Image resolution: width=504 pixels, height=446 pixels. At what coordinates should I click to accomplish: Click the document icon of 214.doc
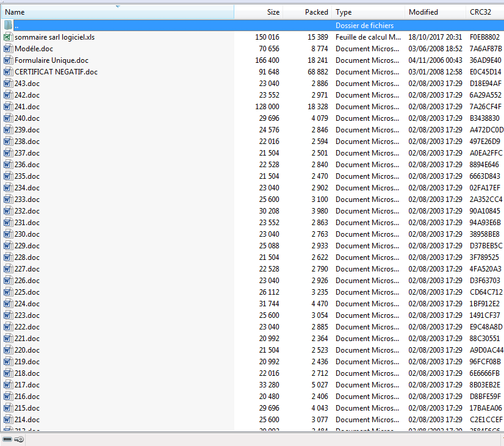click(x=8, y=420)
